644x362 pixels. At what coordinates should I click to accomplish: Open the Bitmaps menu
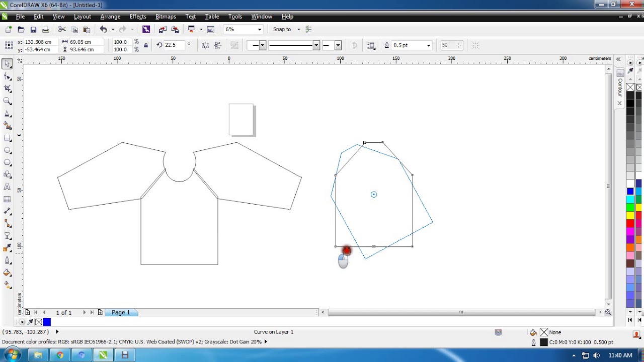[x=166, y=17]
